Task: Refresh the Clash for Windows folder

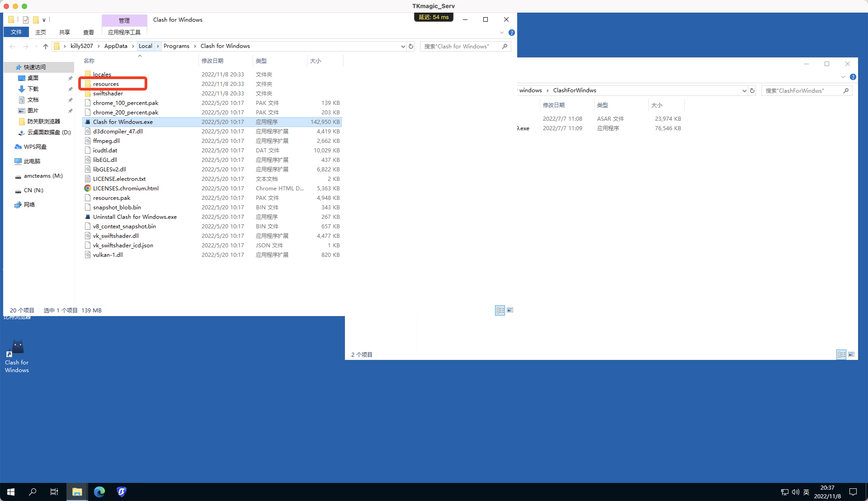Action: pos(411,46)
